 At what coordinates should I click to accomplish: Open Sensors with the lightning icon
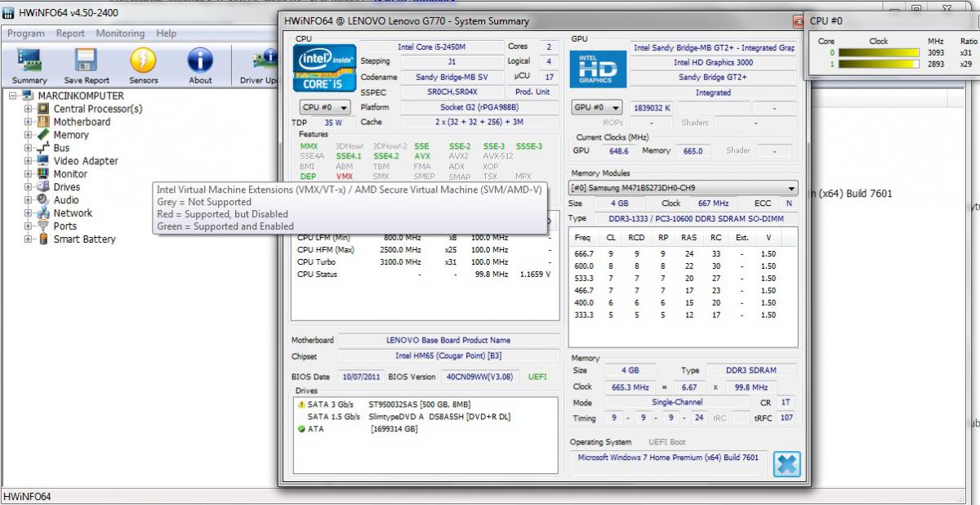pyautogui.click(x=143, y=60)
